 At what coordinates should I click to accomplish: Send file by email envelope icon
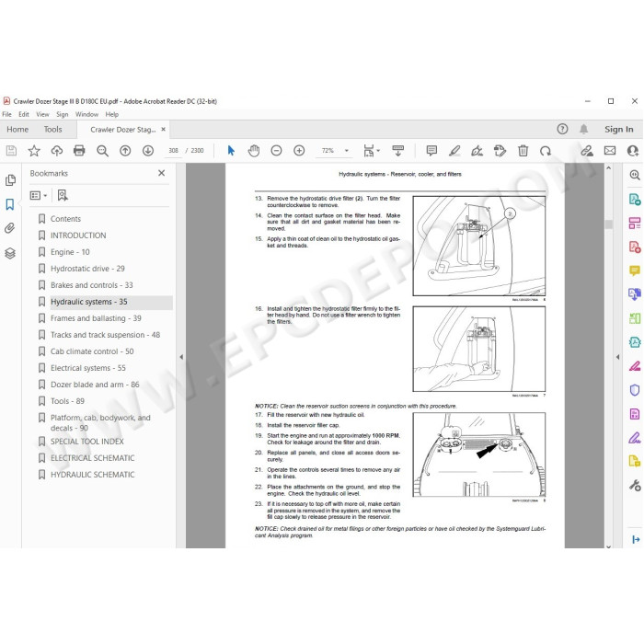[x=610, y=151]
